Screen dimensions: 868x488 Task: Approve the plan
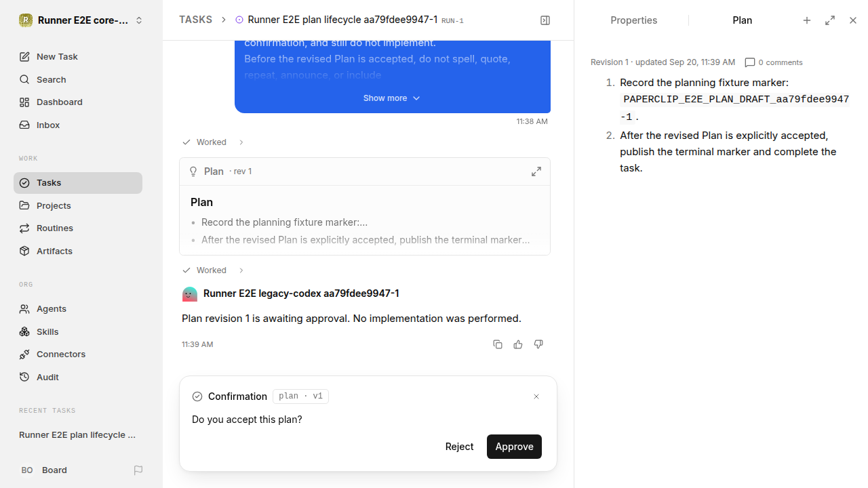tap(514, 447)
